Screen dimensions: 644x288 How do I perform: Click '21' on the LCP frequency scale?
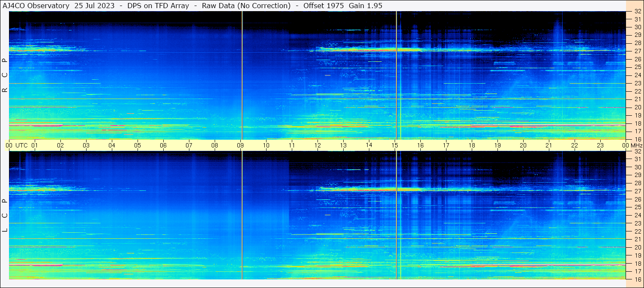point(638,239)
